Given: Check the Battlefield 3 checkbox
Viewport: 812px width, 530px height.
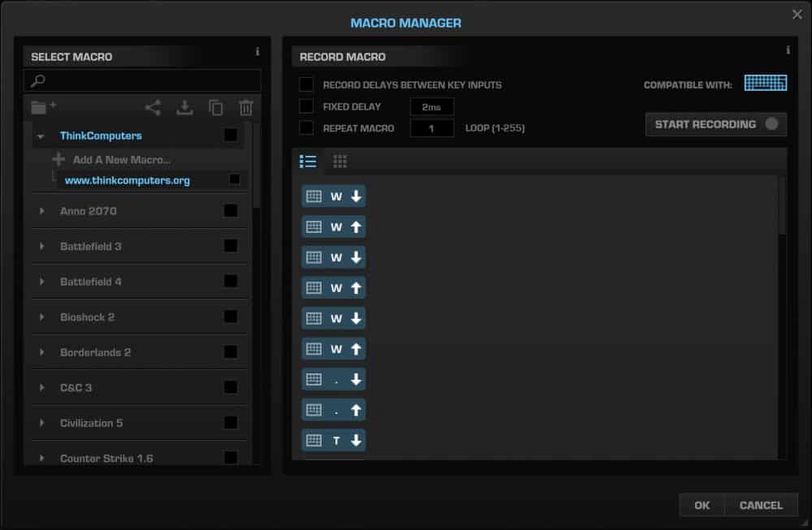Looking at the screenshot, I should (x=231, y=246).
